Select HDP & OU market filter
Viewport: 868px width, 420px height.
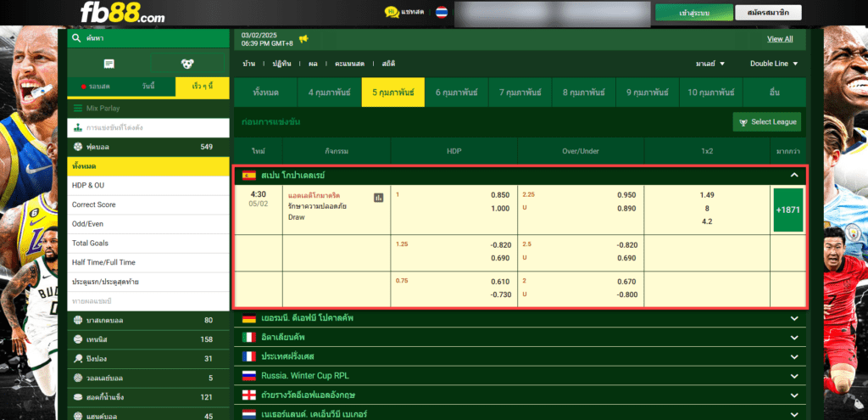coord(148,186)
